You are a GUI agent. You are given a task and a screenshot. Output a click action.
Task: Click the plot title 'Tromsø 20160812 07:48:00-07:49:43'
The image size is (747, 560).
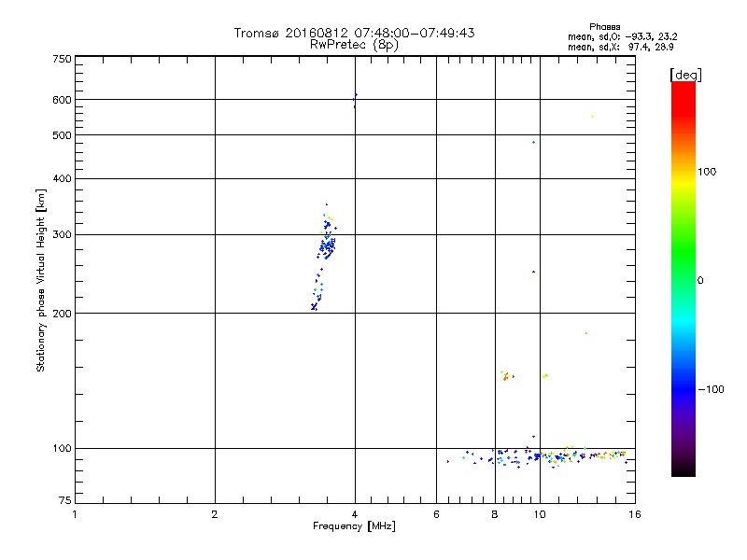(x=355, y=33)
